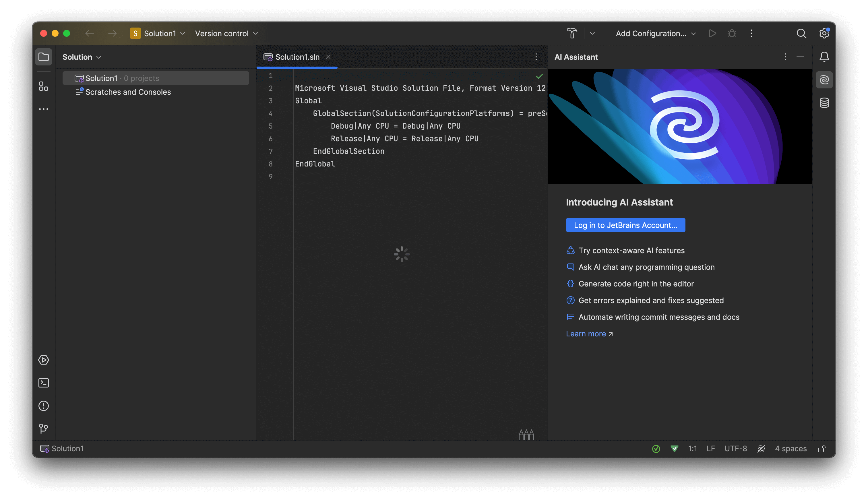Open Notifications bell icon
This screenshot has width=868, height=500.
pos(824,57)
